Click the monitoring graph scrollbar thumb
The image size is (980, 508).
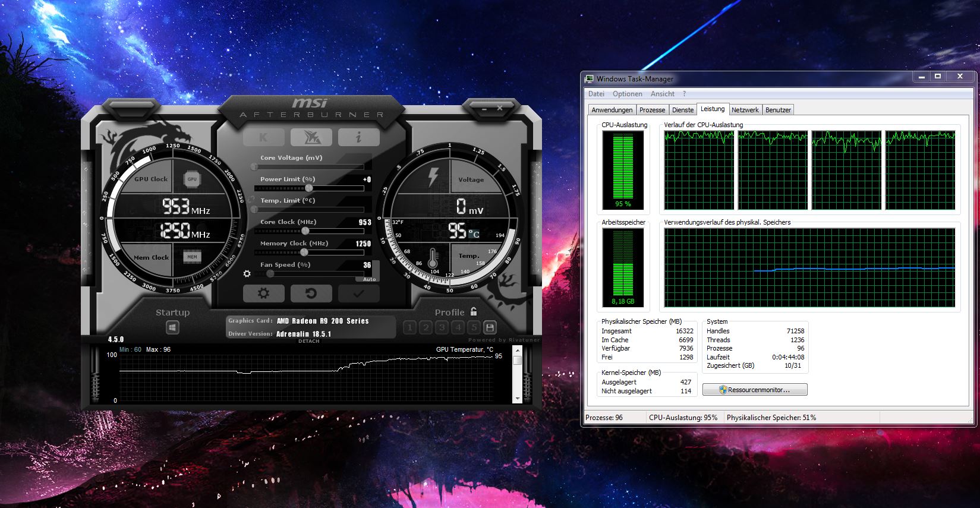[x=517, y=360]
